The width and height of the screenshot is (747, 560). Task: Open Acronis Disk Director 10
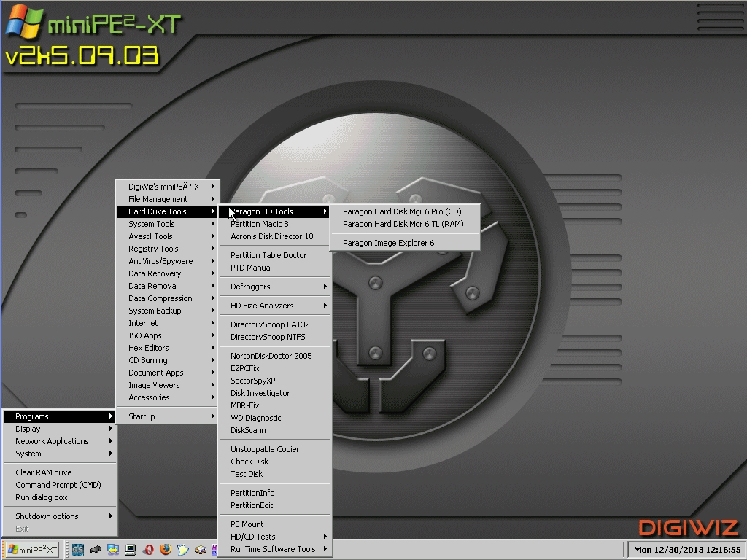[271, 236]
